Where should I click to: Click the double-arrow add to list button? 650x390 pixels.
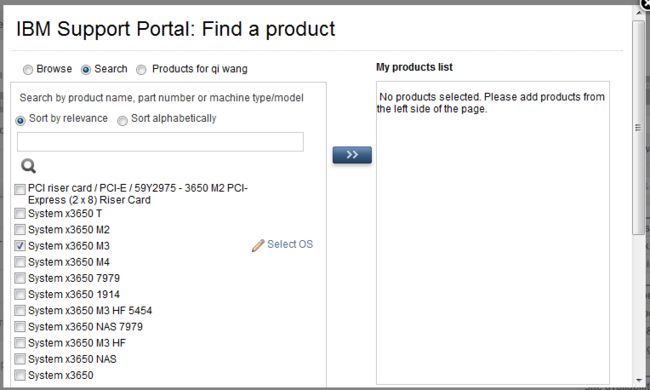(352, 155)
